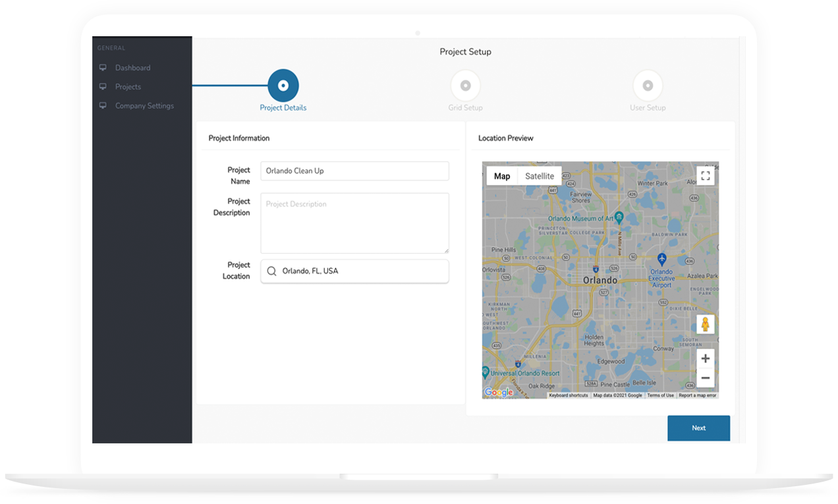Zoom out the map with minus button

click(705, 378)
